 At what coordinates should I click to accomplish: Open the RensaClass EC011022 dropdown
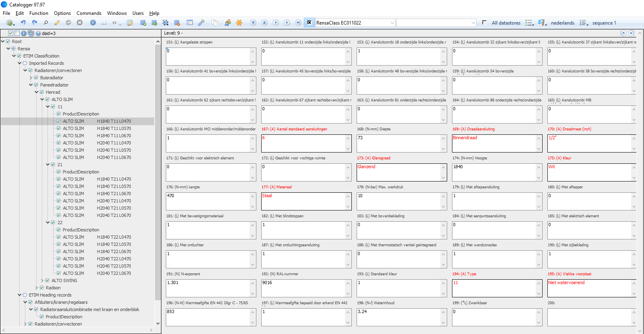coord(392,23)
